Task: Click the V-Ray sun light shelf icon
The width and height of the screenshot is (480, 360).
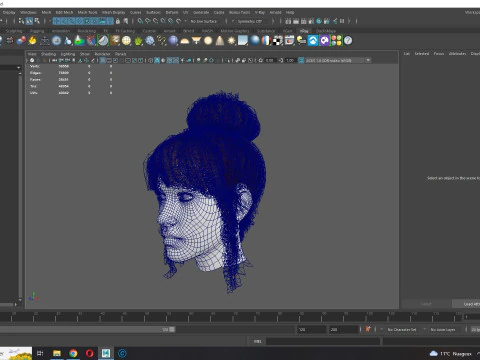Action: coord(231,41)
